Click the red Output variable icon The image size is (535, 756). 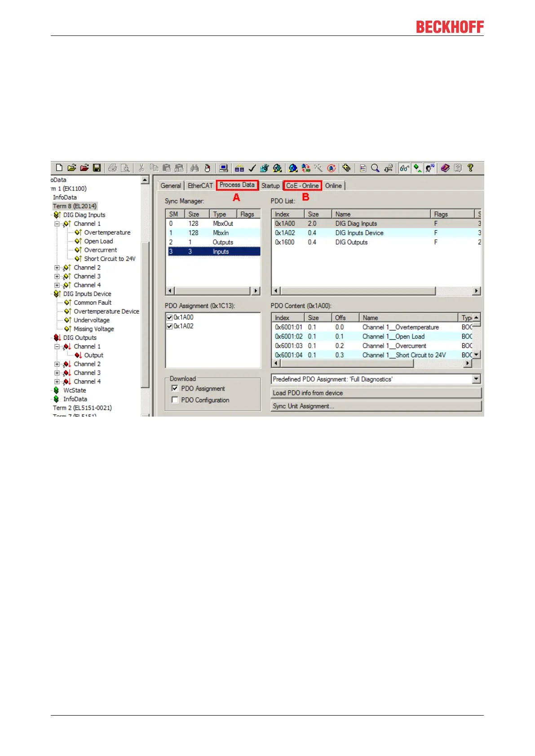[x=78, y=355]
